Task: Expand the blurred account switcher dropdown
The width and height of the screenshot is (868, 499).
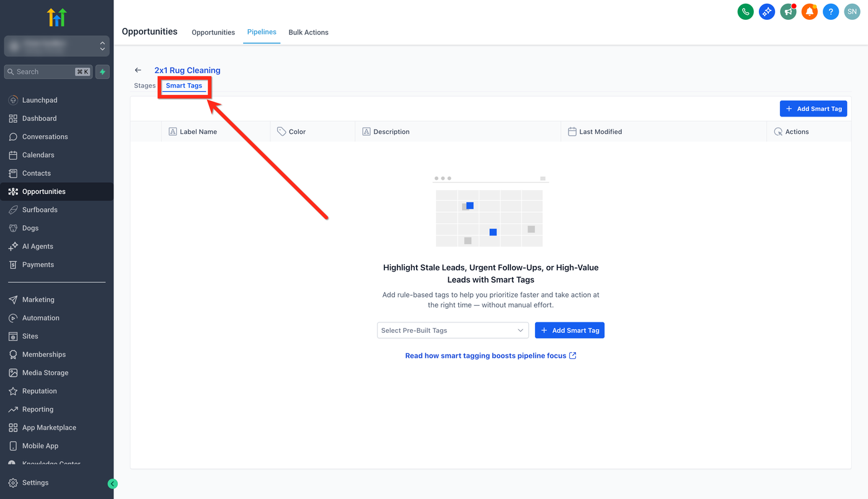Action: pyautogui.click(x=57, y=46)
